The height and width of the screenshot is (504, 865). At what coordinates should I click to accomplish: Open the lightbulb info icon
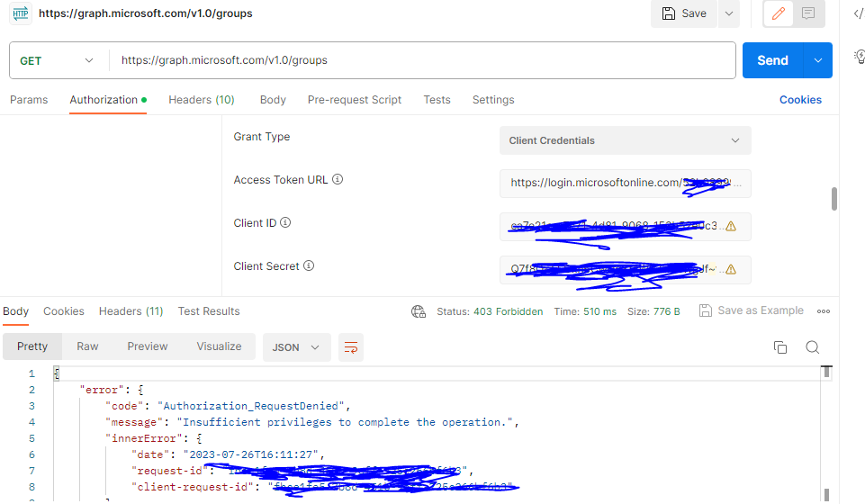859,56
